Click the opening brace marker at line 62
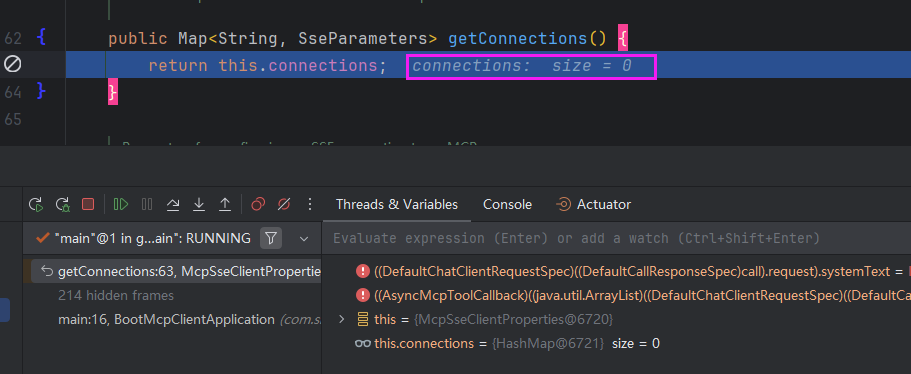The height and width of the screenshot is (374, 911). click(x=41, y=38)
